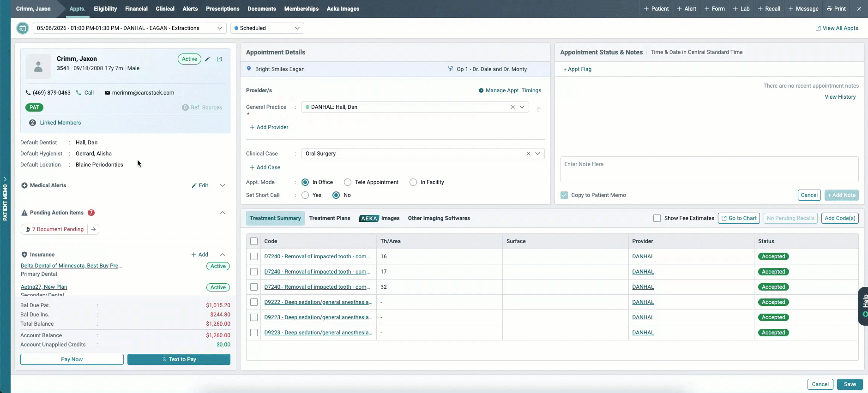Click Add Code(s) button
Viewport: 868px width, 393px height.
tap(840, 218)
